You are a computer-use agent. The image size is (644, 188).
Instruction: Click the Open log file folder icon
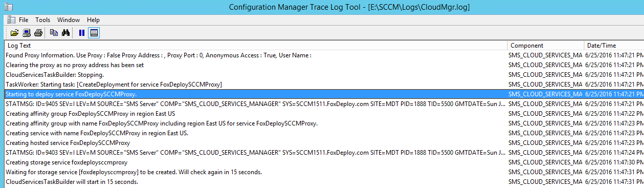tap(14, 33)
